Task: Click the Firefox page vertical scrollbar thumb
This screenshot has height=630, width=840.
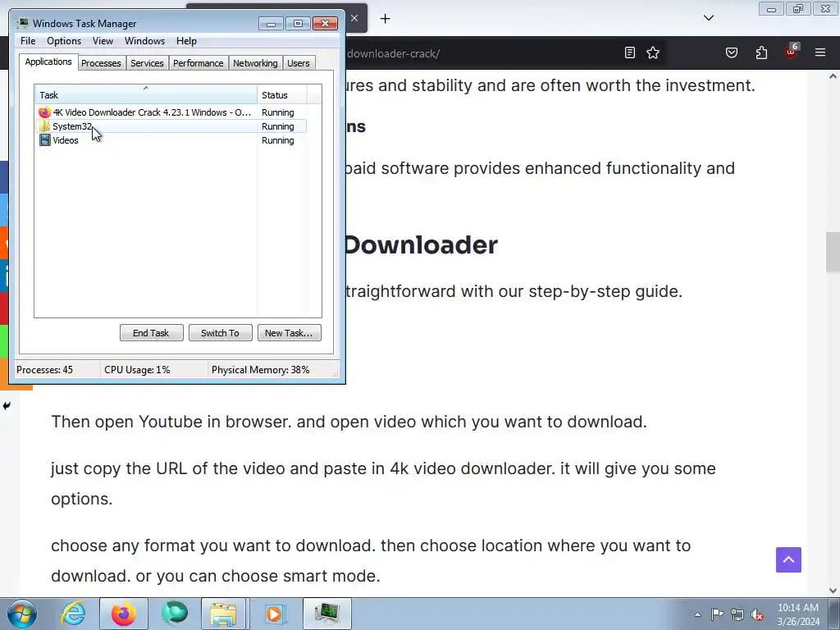Action: tap(833, 253)
